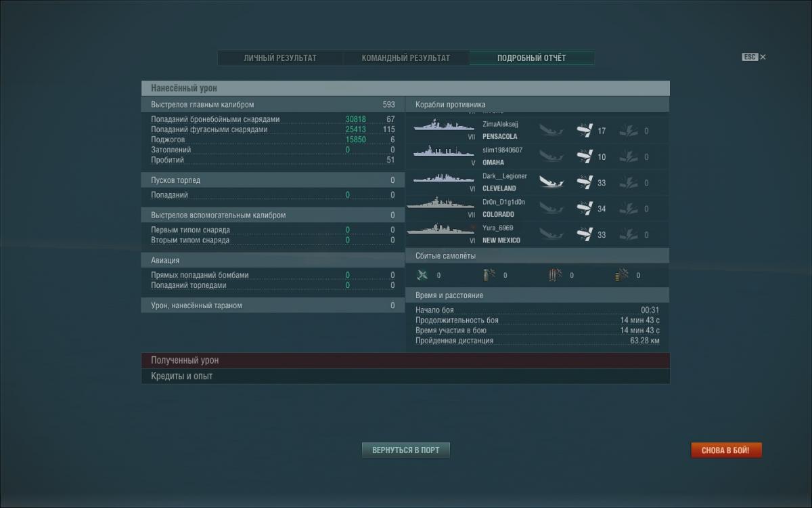The image size is (812, 508).
Task: Expand the Полученный урон section
Action: [405, 360]
